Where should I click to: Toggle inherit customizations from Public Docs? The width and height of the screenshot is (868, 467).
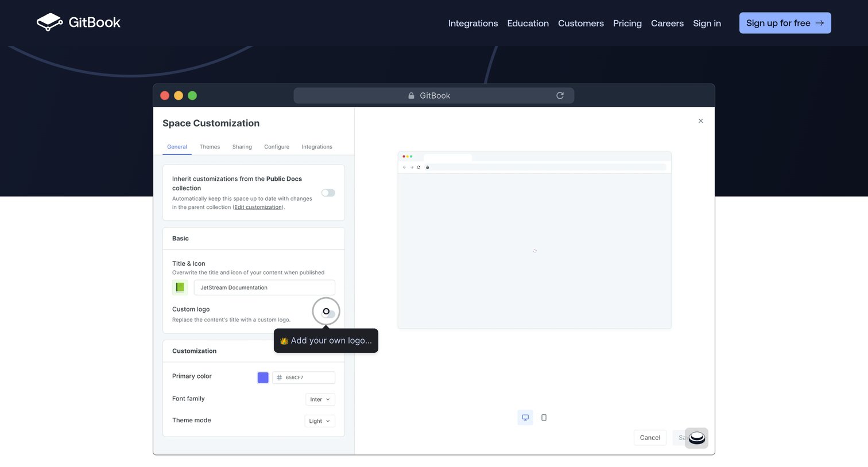(328, 193)
